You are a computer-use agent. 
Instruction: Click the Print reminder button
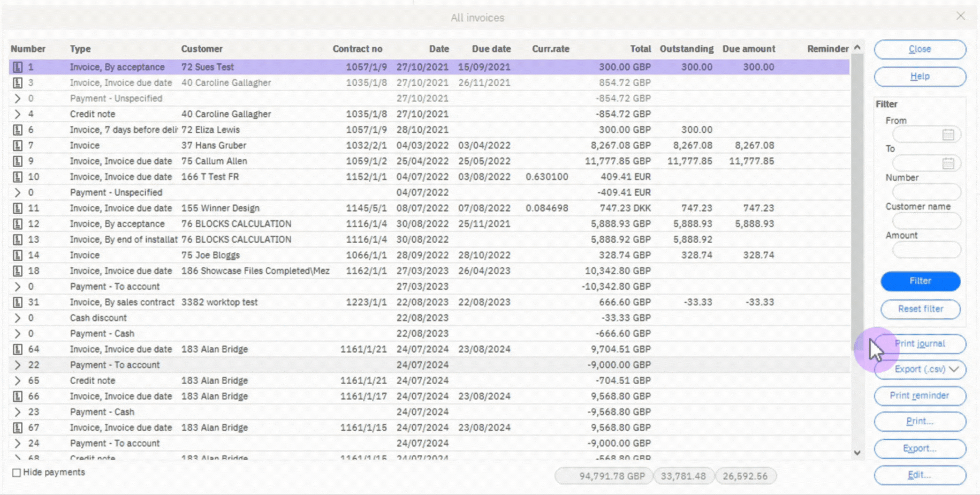(920, 396)
